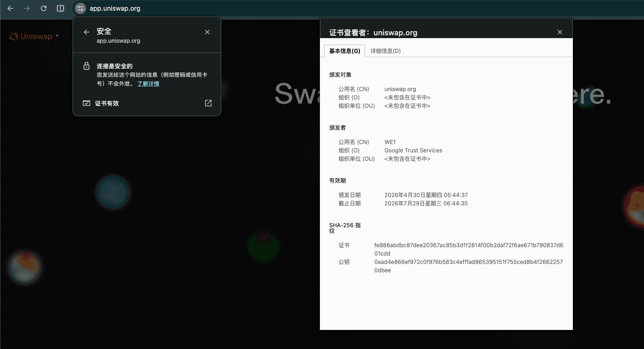Click the Google Trust Services value
This screenshot has width=644, height=349.
[x=413, y=151]
